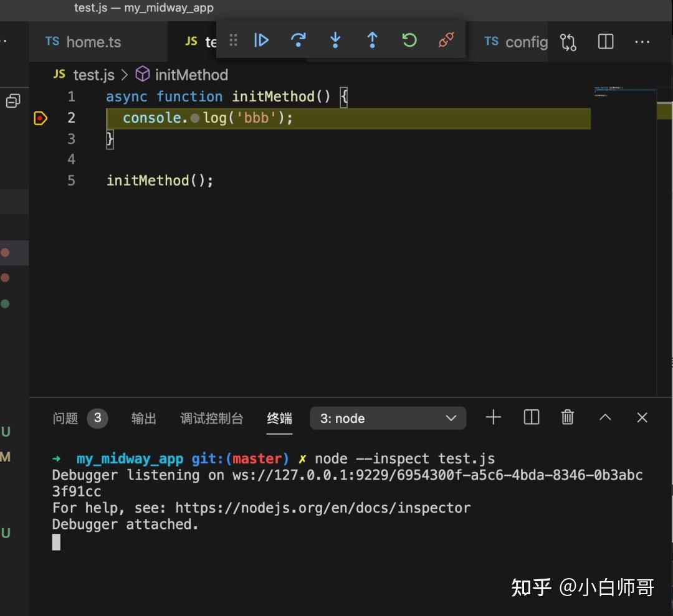The width and height of the screenshot is (673, 616).
Task: Step into with the down arrow icon
Action: click(x=335, y=40)
